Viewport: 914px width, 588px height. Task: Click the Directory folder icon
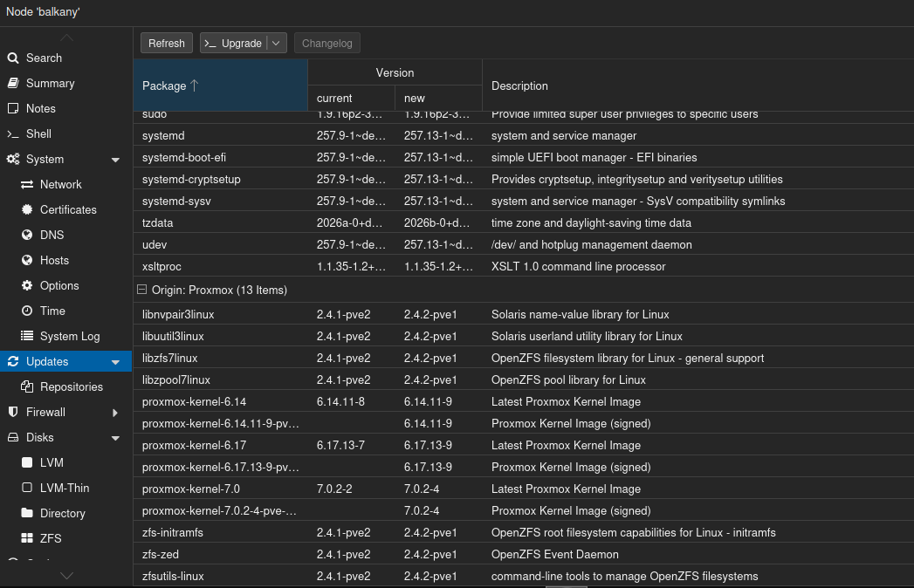(x=27, y=513)
